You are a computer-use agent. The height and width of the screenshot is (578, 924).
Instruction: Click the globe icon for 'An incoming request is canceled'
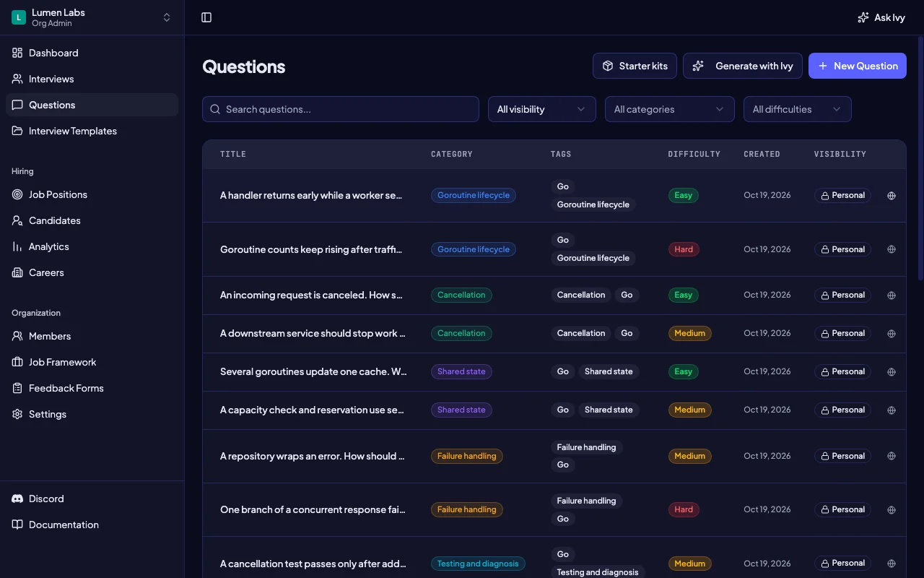(892, 295)
